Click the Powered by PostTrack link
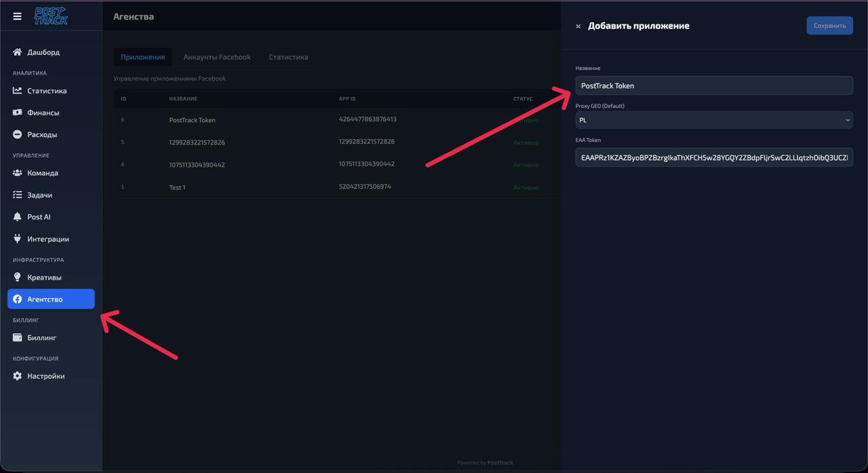868x473 pixels. pos(484,462)
